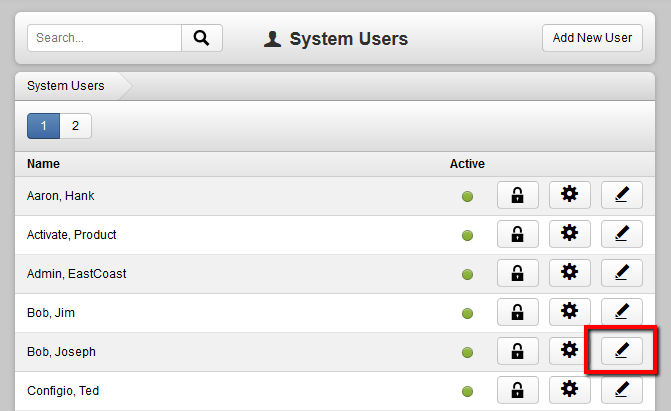Click active status dot for Bob, Jim
This screenshot has height=411, width=671.
467,313
